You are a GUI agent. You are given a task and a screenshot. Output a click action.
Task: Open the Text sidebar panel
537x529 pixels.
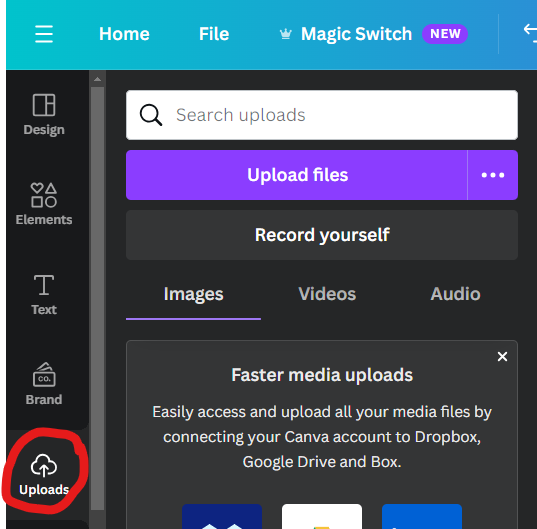coord(44,294)
